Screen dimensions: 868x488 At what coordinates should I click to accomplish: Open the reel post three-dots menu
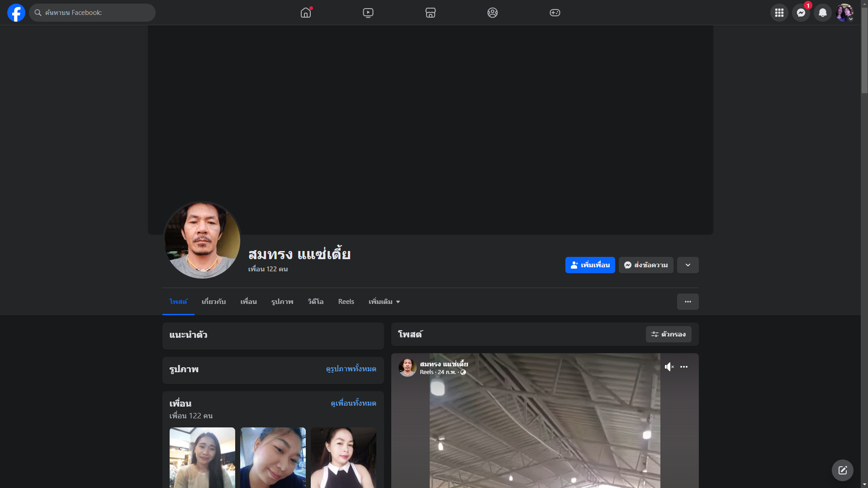684,367
